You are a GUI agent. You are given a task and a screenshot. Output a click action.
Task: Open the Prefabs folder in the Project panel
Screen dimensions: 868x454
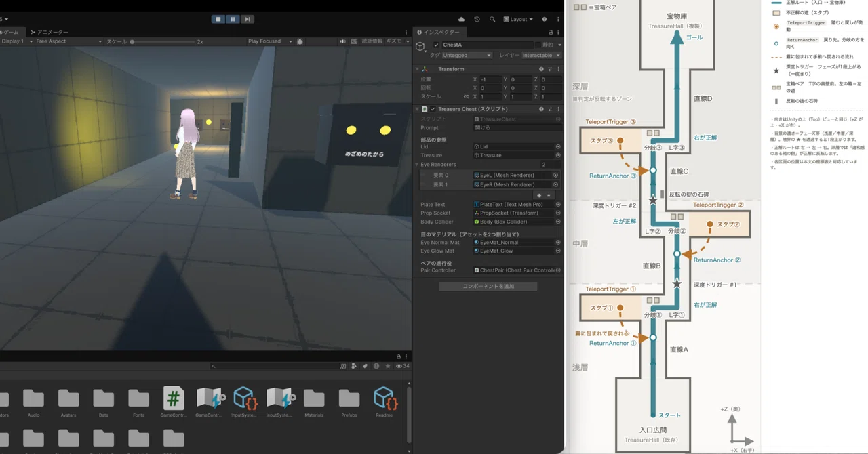pos(349,402)
